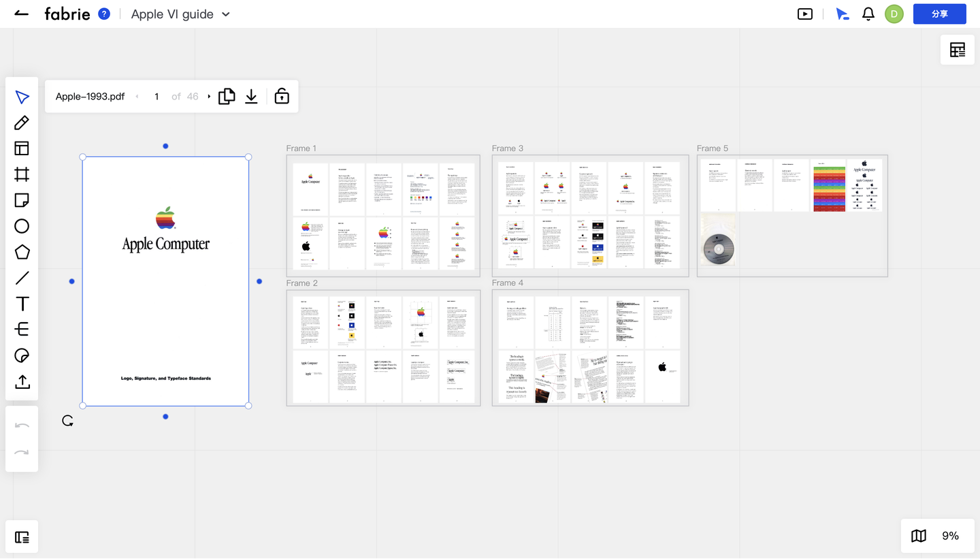
Task: Select the layout template tool
Action: click(22, 148)
